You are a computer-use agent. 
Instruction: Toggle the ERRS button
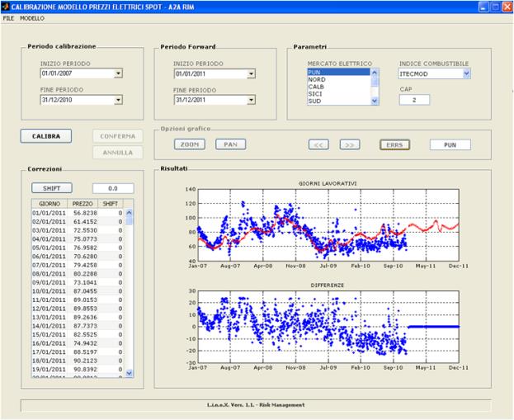pyautogui.click(x=394, y=145)
